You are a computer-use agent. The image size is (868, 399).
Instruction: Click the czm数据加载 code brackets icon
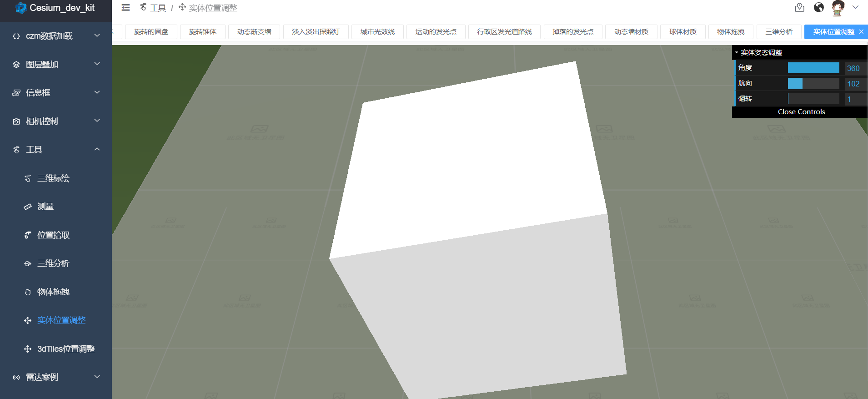point(16,36)
